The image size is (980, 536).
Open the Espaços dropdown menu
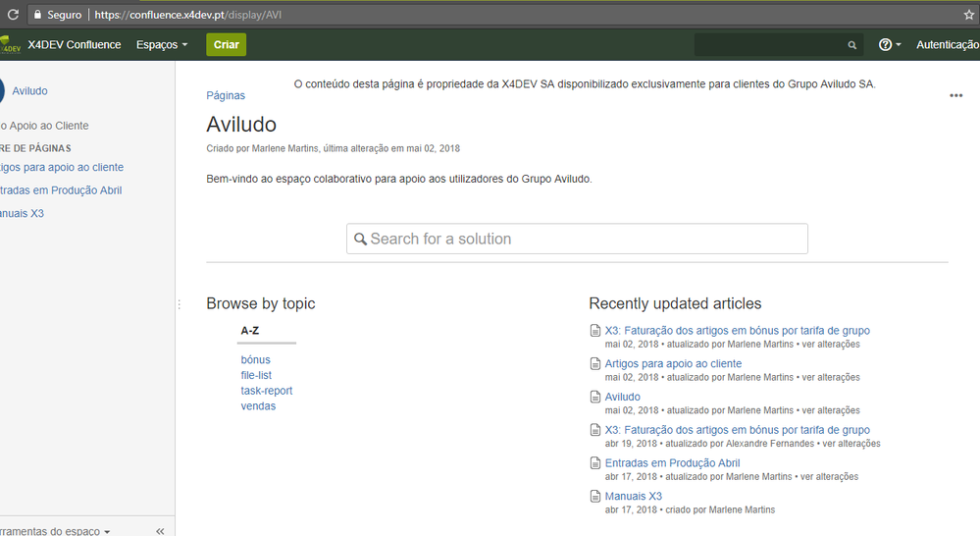(162, 44)
